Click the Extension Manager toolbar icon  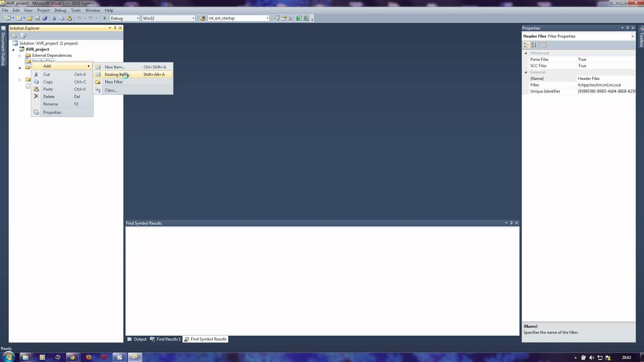306,18
